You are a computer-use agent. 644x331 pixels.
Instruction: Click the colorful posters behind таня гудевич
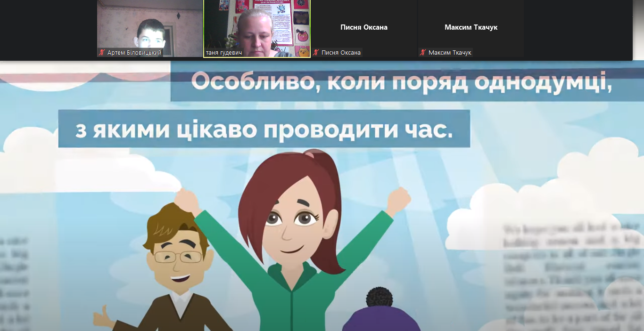(x=297, y=24)
